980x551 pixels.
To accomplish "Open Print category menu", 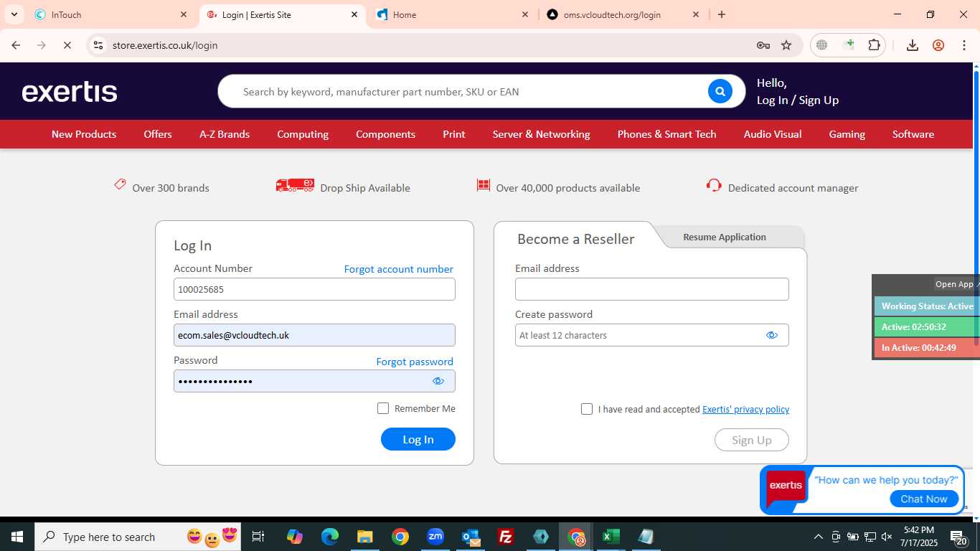I will tap(454, 134).
